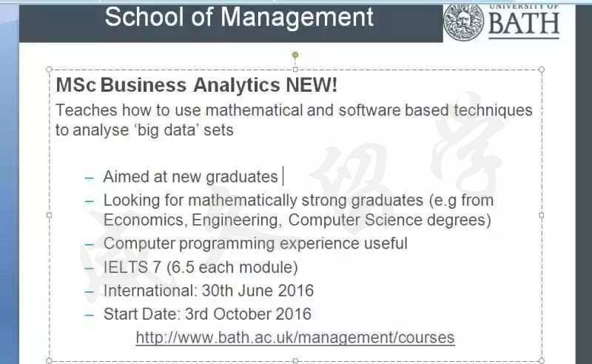Place cursor in MSc Business Analytics NEW! heading

coord(196,84)
